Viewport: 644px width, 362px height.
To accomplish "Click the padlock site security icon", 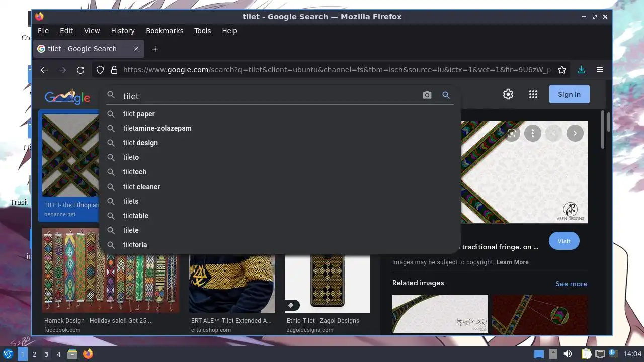I will 114,70.
